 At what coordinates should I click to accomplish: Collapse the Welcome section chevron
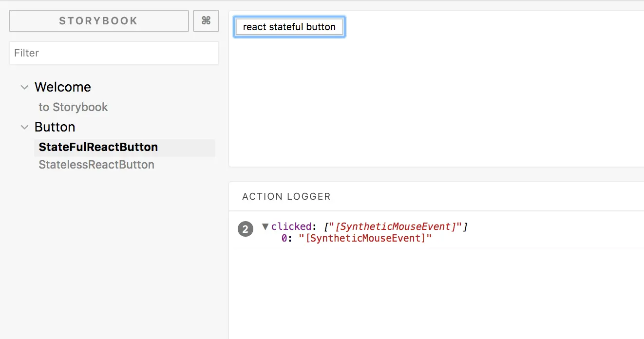[24, 87]
